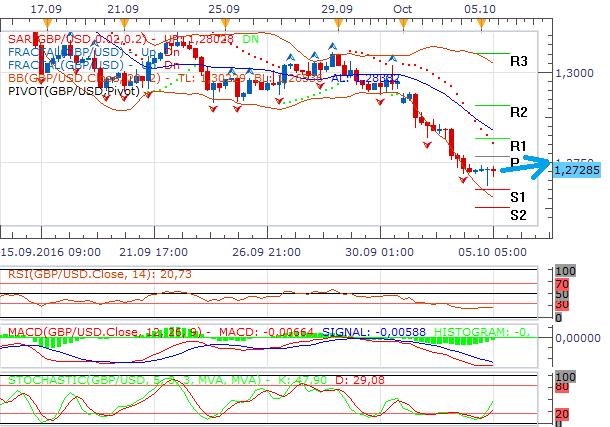The width and height of the screenshot is (610, 427).
Task: Click the Oct date marker on top axis
Action: tap(402, 8)
